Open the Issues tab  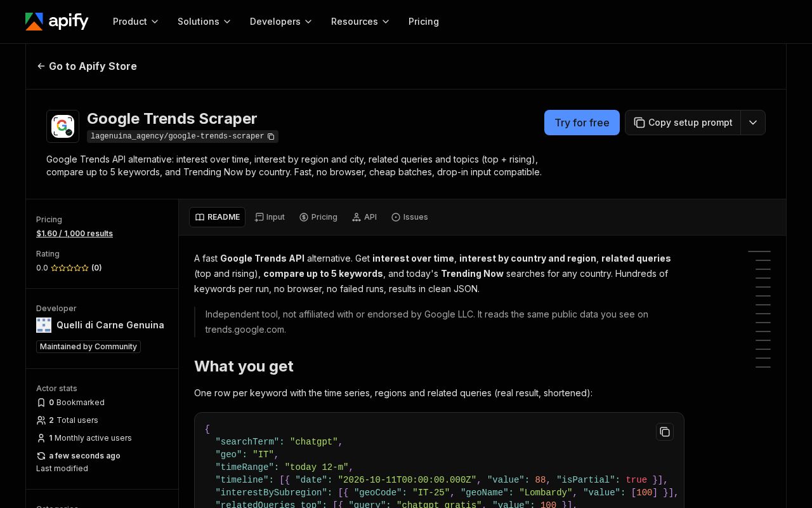(x=410, y=217)
